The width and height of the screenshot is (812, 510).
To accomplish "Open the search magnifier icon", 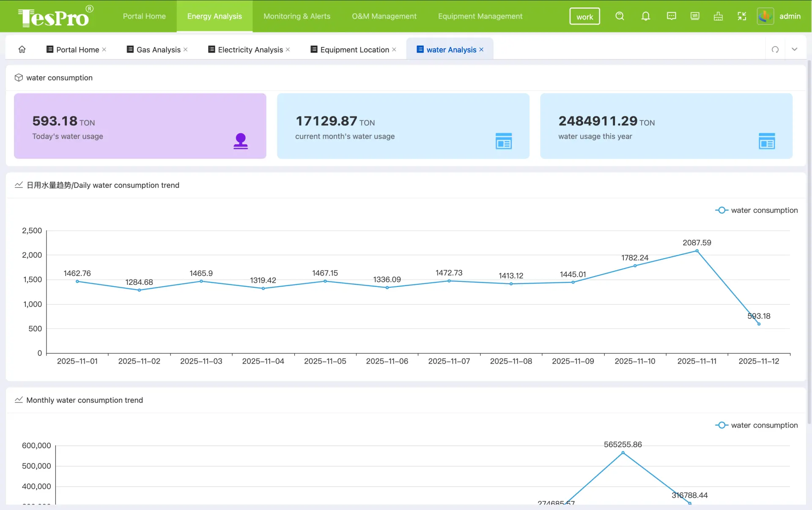I will (x=620, y=16).
